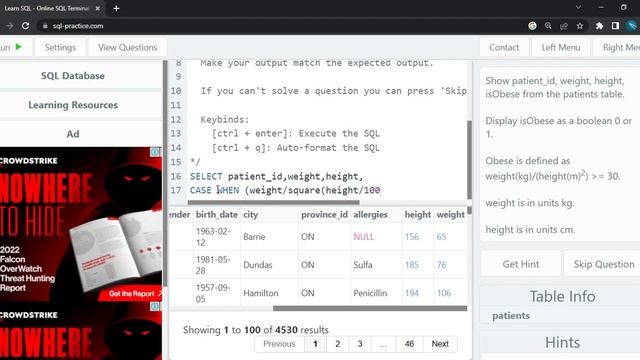Screen dimensions: 640x360
Task: Click the ad info icon on second ad
Action: coord(155,306)
